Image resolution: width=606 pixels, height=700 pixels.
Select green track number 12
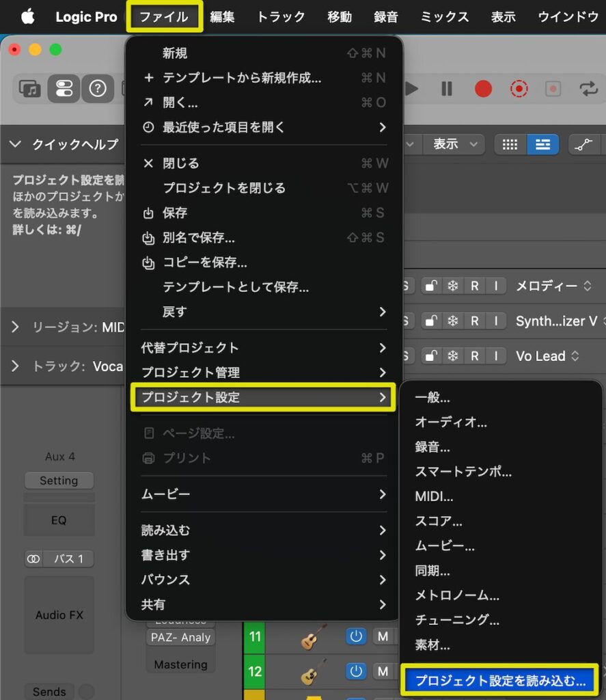point(254,671)
